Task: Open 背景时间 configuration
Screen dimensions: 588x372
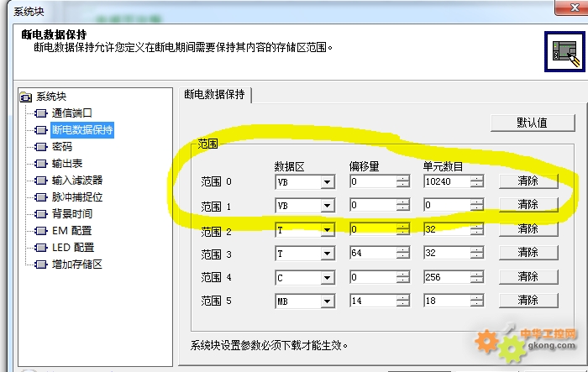Action: coord(71,214)
